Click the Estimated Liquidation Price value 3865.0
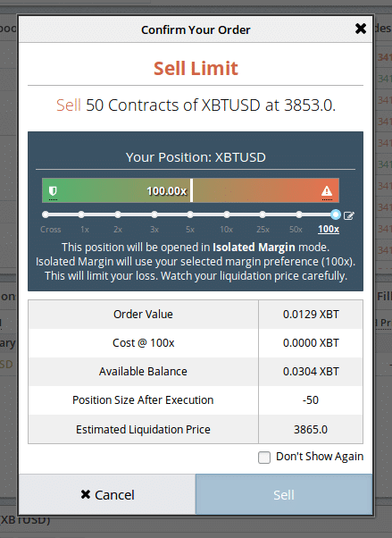 click(x=311, y=429)
